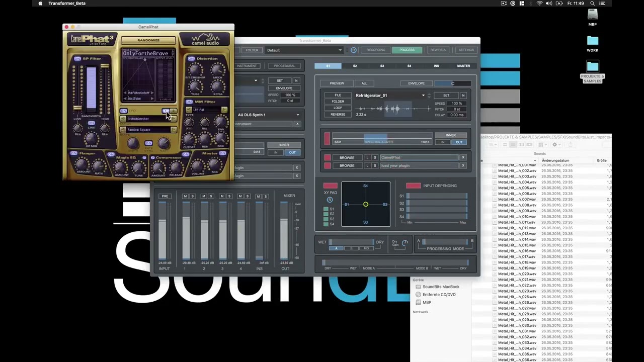
Task: Remove the CamelPhat plugin with its X button
Action: point(463,157)
